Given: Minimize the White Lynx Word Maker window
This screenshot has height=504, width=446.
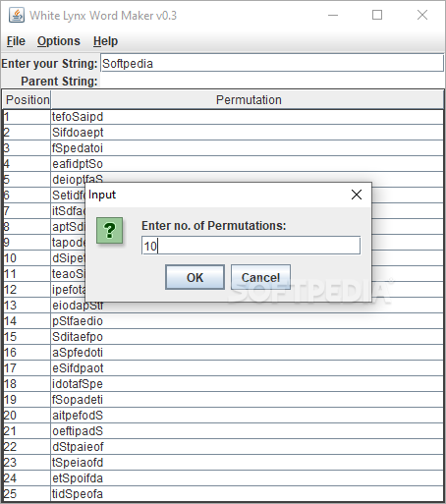Looking at the screenshot, I should pyautogui.click(x=333, y=15).
